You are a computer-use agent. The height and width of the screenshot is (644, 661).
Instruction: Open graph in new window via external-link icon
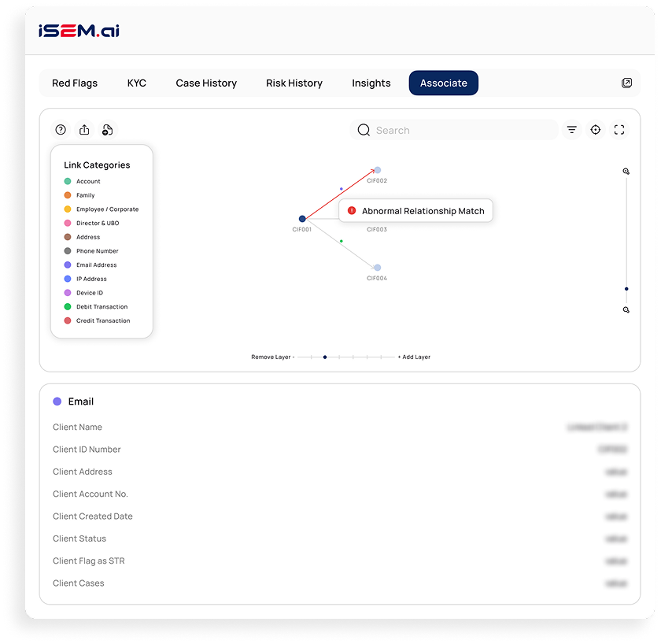pos(626,83)
